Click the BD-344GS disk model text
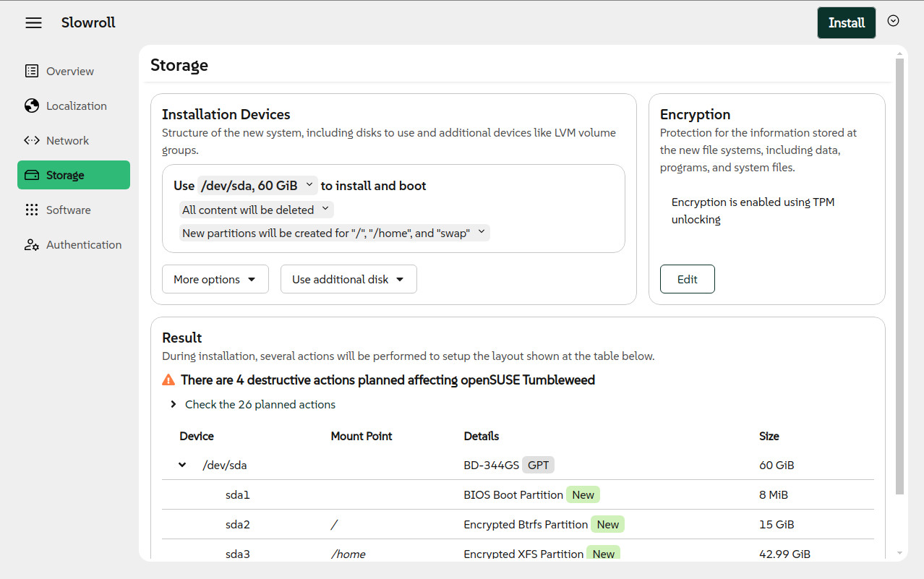The image size is (924, 579). 491,466
